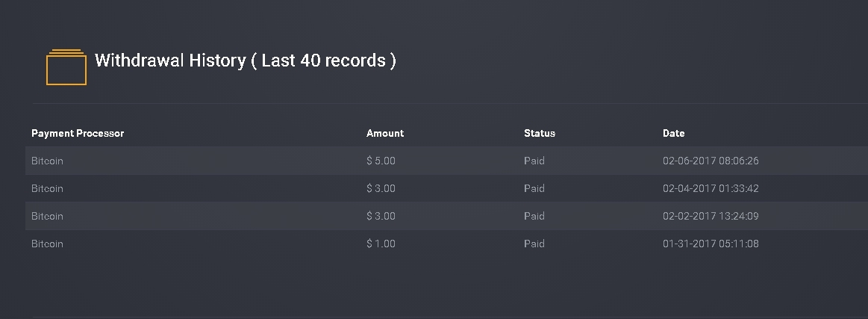The image size is (868, 319).
Task: Select the date 02-06-2017 08:06:26
Action: coord(711,161)
